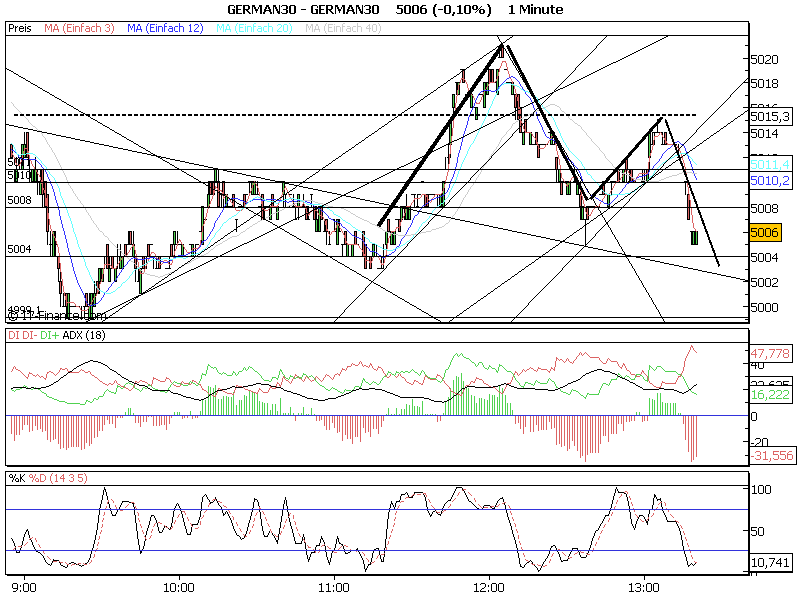
Task: Click the histogram value tag -31,556
Action: point(772,455)
